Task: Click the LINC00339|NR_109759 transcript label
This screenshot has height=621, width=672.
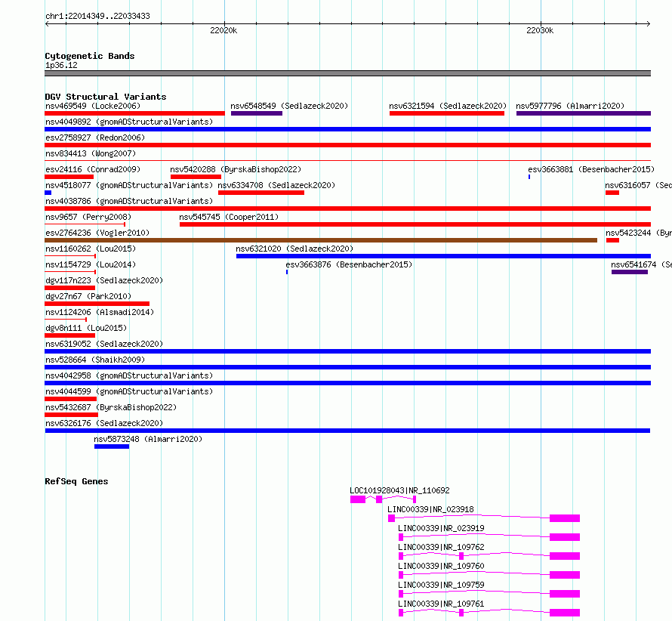Action: click(442, 585)
